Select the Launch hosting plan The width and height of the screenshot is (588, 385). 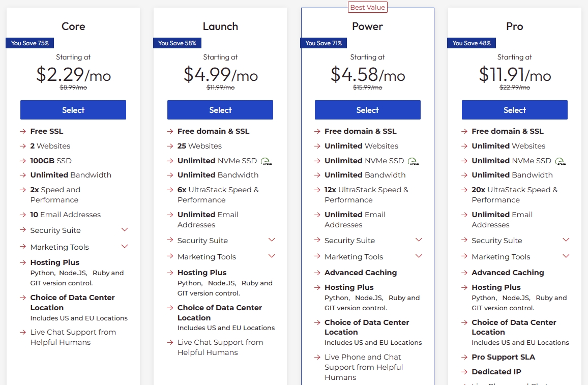pyautogui.click(x=220, y=110)
